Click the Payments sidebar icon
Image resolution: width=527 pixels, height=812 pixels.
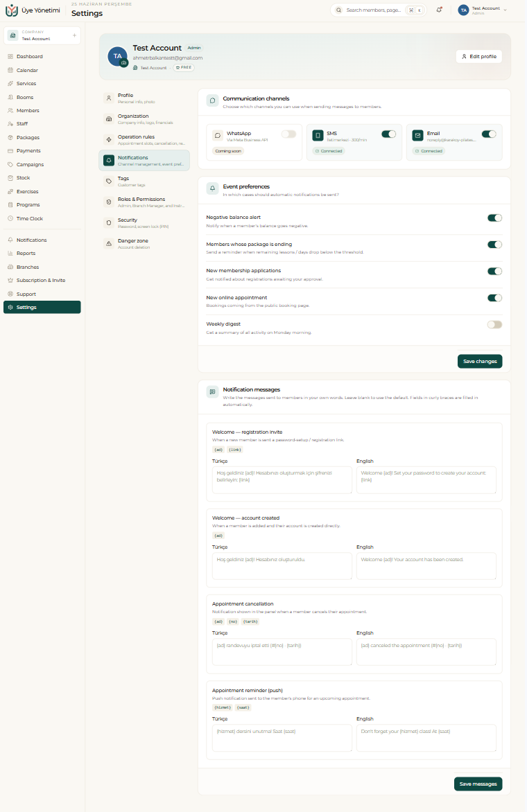pyautogui.click(x=10, y=151)
